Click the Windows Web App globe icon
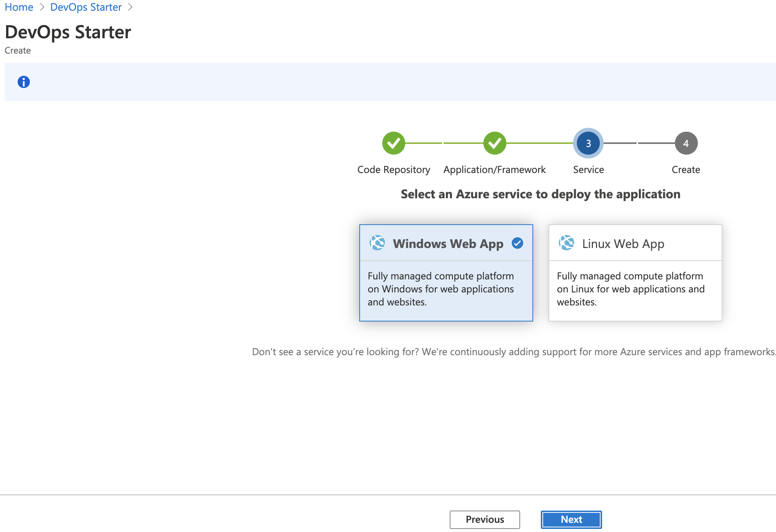Screen dimensions: 776x532 coord(377,243)
